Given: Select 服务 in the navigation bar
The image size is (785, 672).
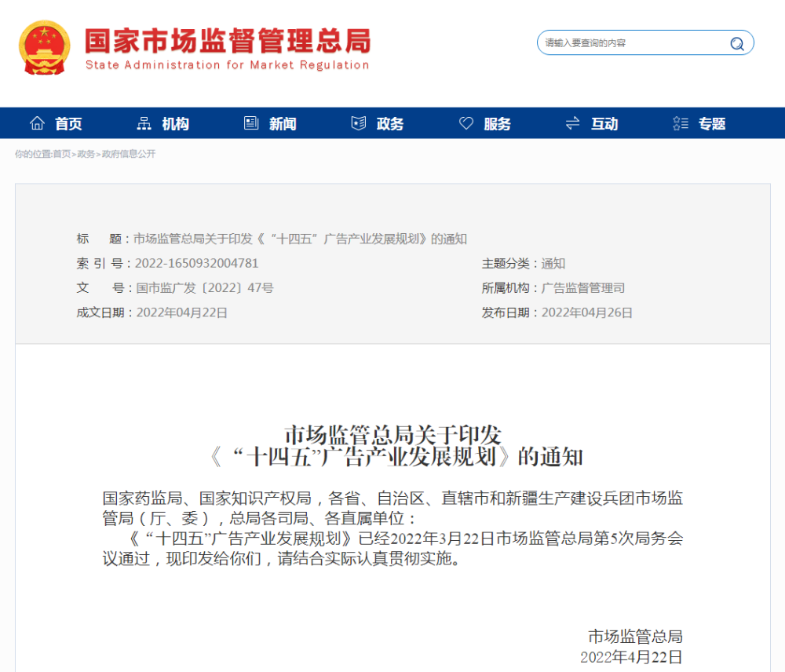Looking at the screenshot, I should [x=497, y=124].
